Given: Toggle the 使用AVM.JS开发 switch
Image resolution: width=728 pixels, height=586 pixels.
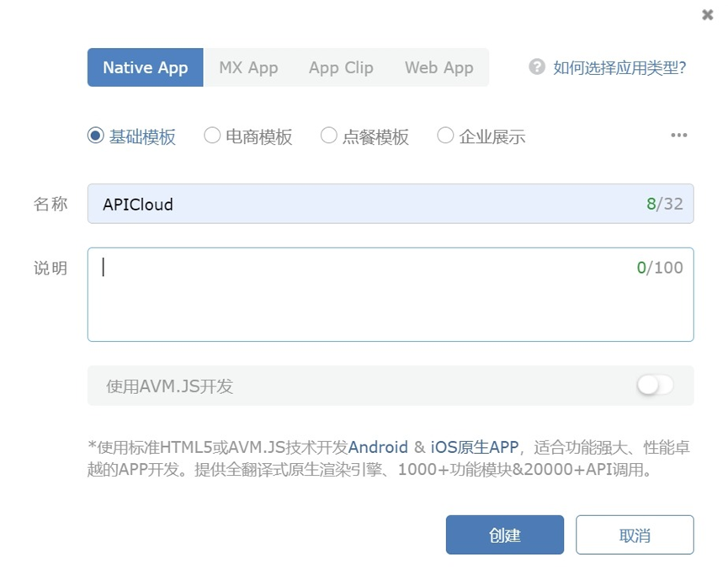Looking at the screenshot, I should pos(655,385).
